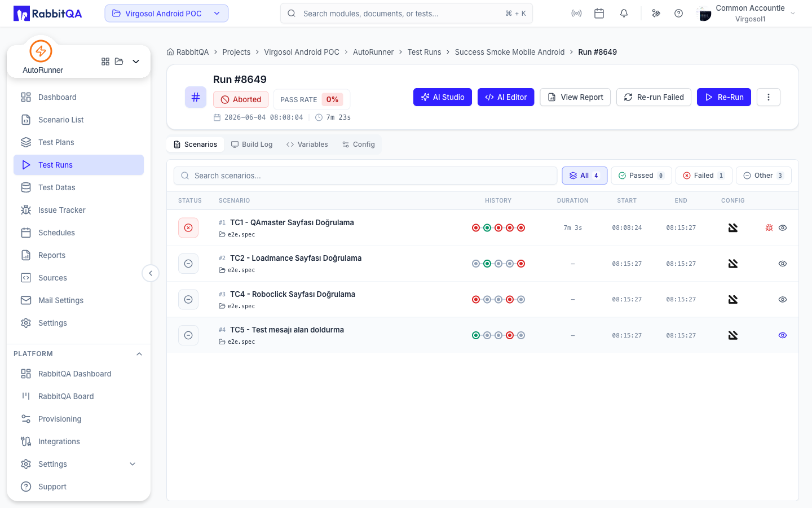Image resolution: width=812 pixels, height=508 pixels.
Task: Open the Common Accounte user menu
Action: (747, 14)
